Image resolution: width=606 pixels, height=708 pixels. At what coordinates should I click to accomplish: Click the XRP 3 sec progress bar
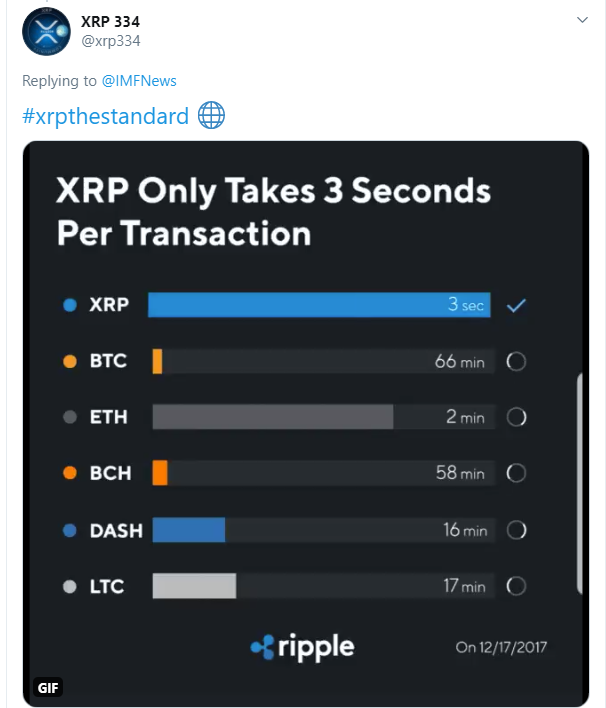[319, 305]
